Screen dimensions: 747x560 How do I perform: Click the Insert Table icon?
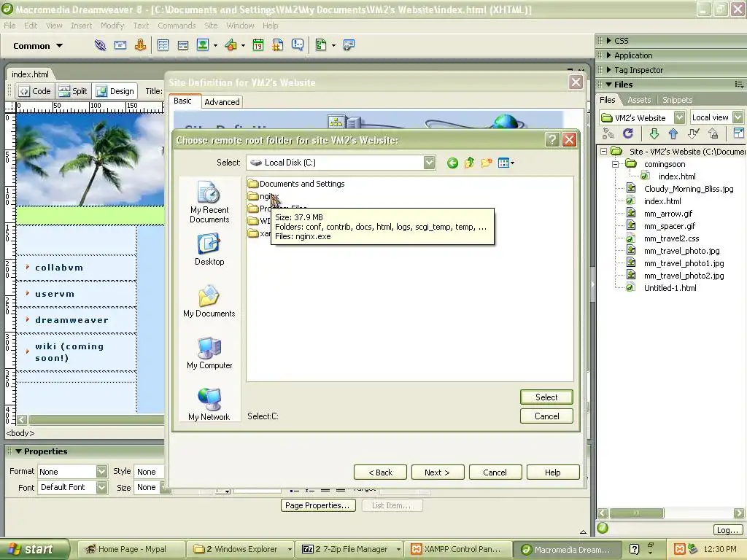(x=163, y=45)
